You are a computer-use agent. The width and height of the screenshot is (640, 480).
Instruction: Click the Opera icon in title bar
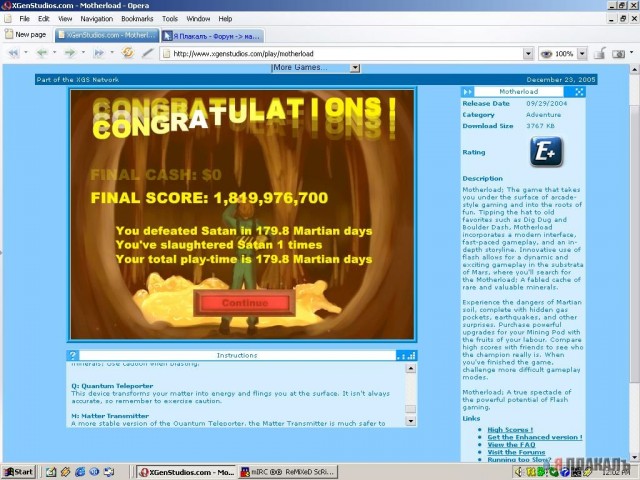[x=6, y=5]
